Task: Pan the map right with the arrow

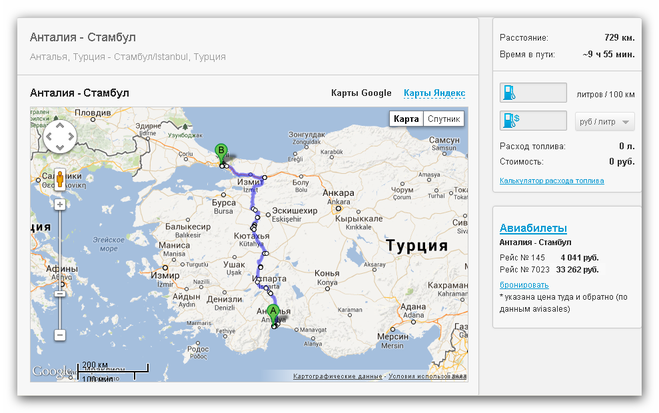Action: tap(71, 136)
